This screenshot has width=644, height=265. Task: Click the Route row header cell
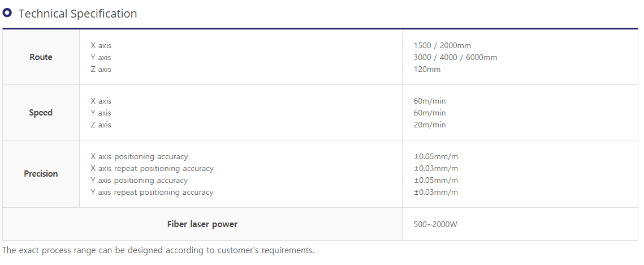click(x=41, y=57)
